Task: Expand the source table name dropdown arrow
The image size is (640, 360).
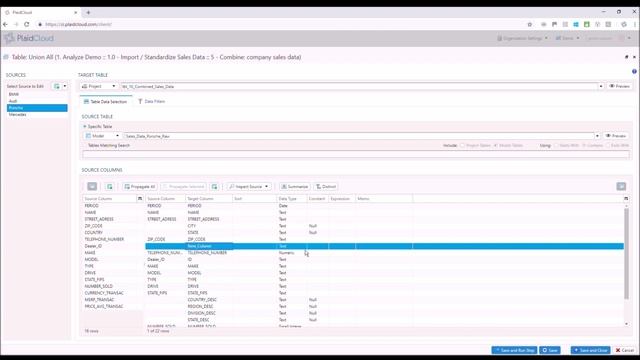Action: pyautogui.click(x=597, y=136)
